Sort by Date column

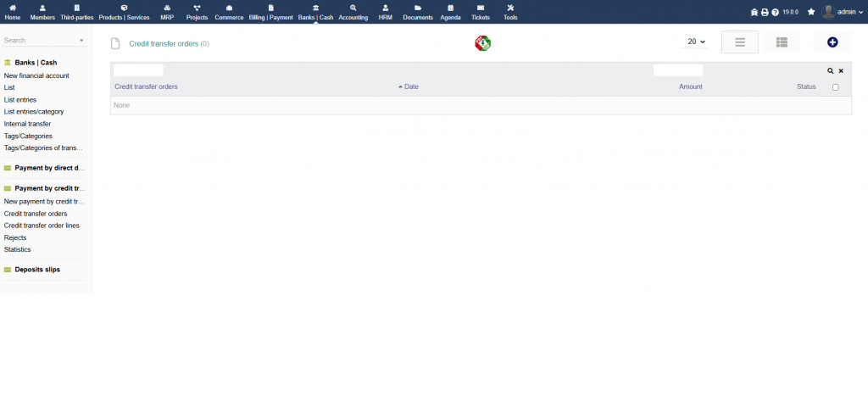tap(411, 87)
